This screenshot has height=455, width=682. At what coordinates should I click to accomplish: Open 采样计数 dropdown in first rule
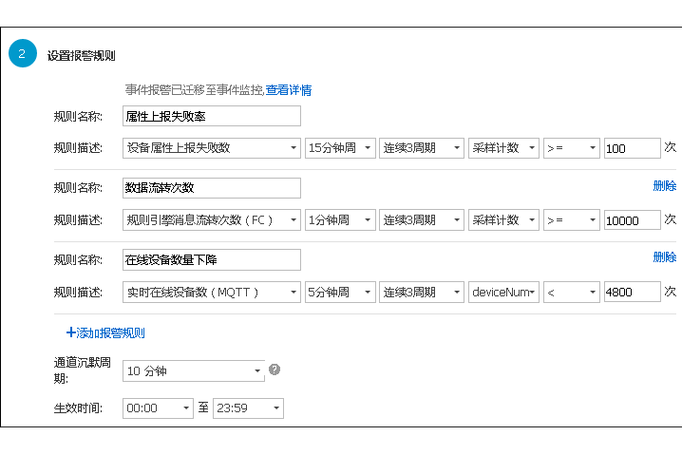pos(504,148)
